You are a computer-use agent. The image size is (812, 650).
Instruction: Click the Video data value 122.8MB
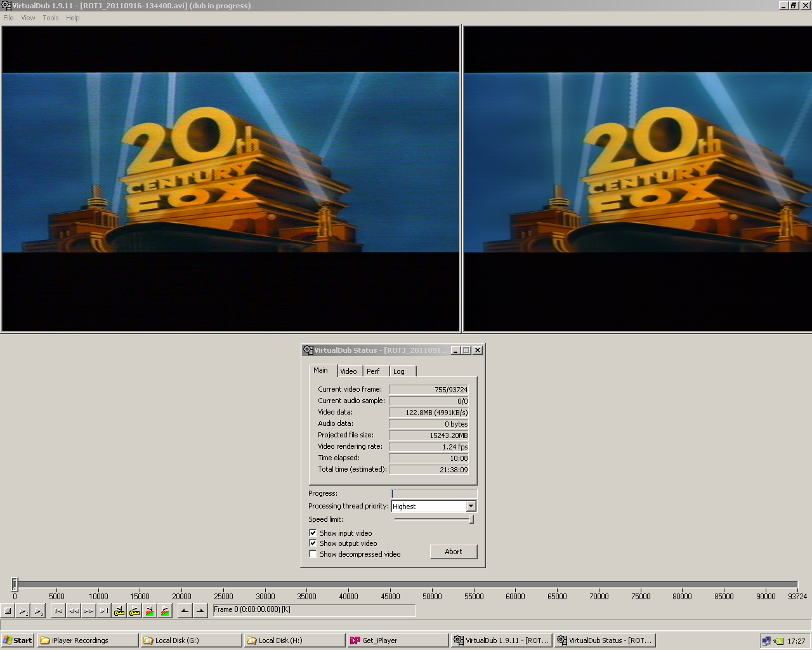pyautogui.click(x=429, y=413)
